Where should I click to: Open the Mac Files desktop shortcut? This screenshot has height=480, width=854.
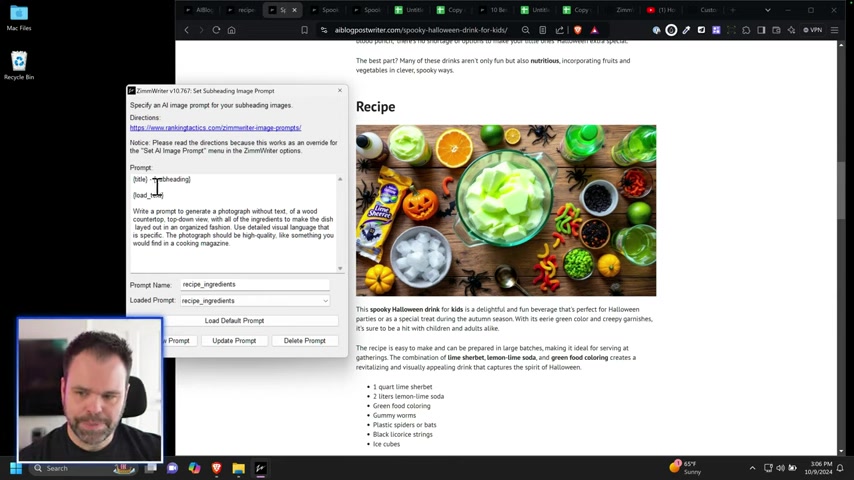(x=19, y=17)
